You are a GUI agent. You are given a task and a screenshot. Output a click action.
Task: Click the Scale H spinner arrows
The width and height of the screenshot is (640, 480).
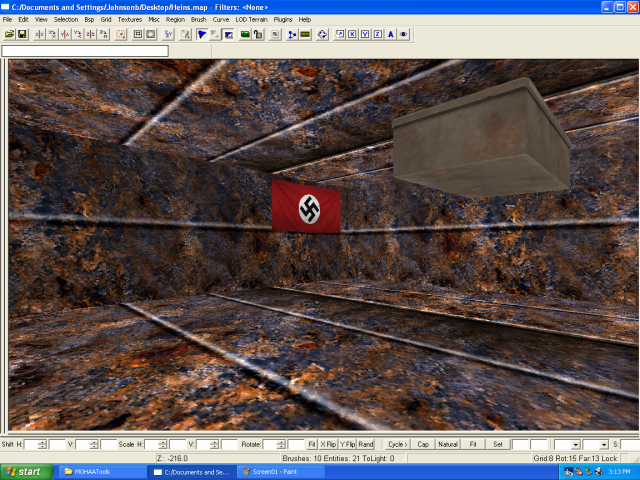click(162, 444)
